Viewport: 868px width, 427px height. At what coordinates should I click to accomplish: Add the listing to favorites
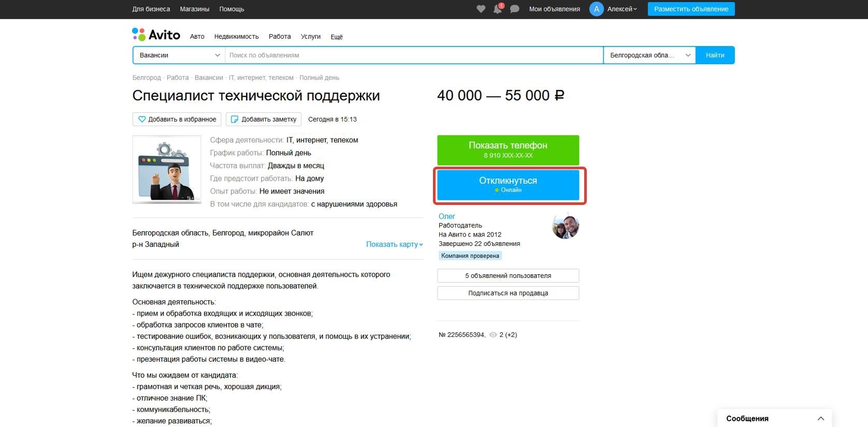click(177, 119)
